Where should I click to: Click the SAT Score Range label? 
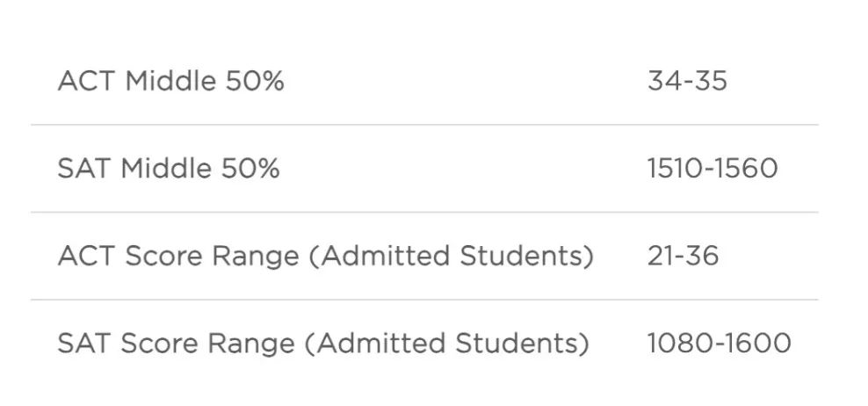click(323, 344)
